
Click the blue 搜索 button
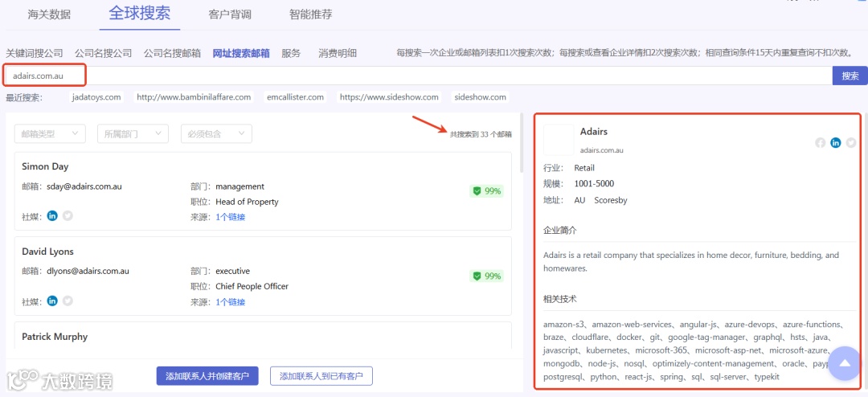(850, 76)
